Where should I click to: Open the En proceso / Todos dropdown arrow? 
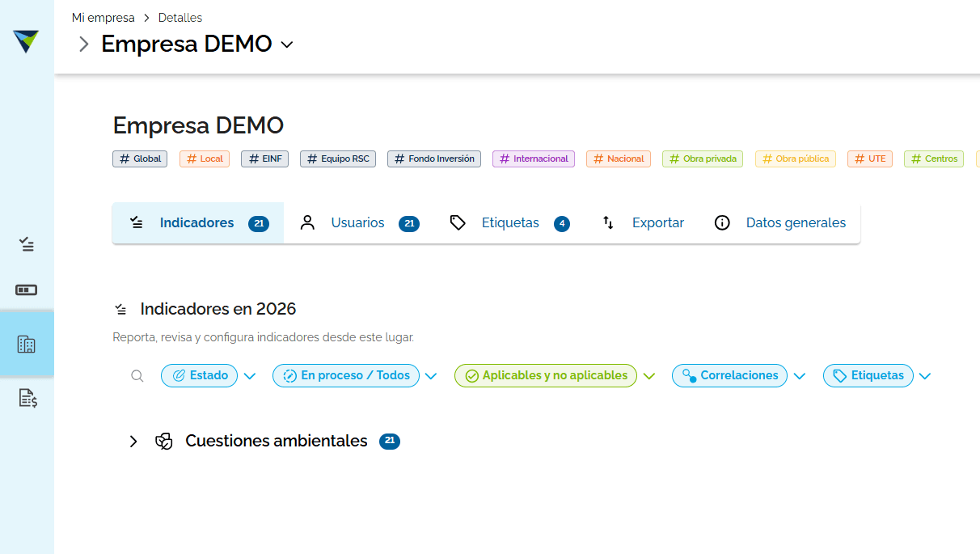[431, 376]
